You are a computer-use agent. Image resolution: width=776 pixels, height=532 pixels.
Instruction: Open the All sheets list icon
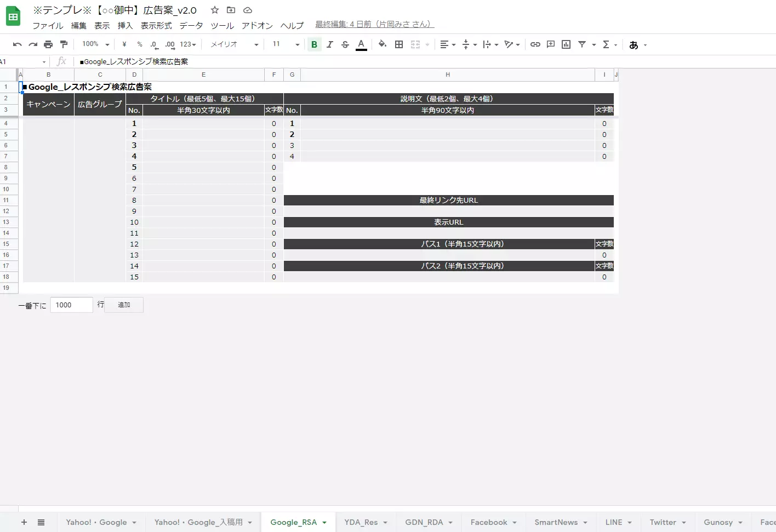coord(41,522)
